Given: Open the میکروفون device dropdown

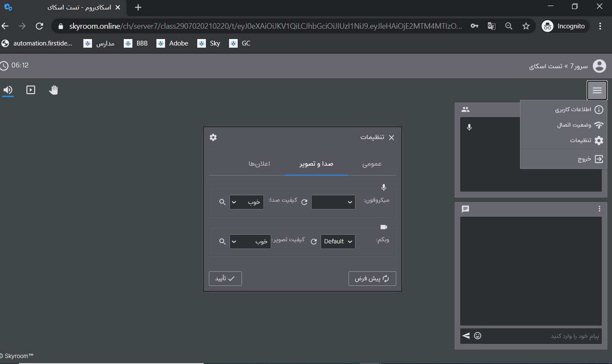Looking at the screenshot, I should point(333,202).
